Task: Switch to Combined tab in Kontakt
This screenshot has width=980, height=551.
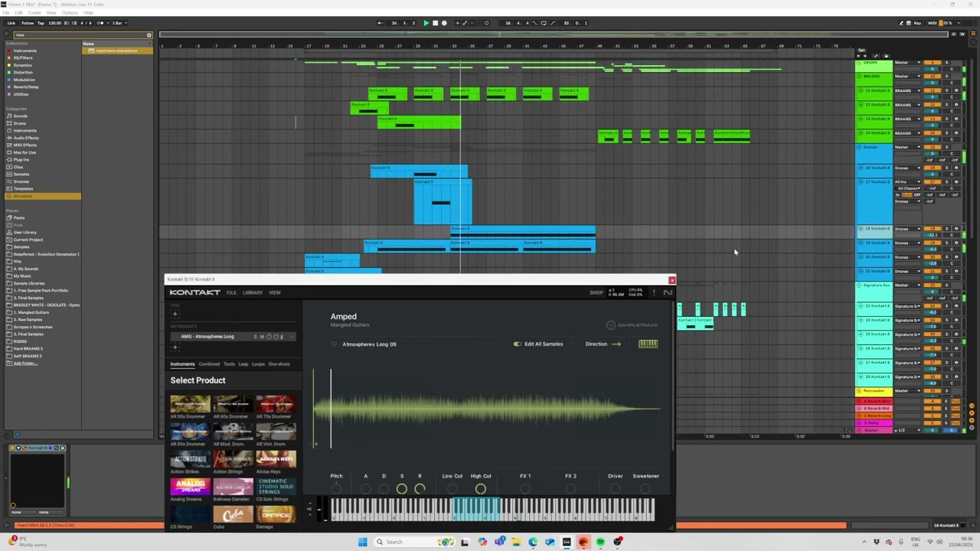Action: point(209,364)
